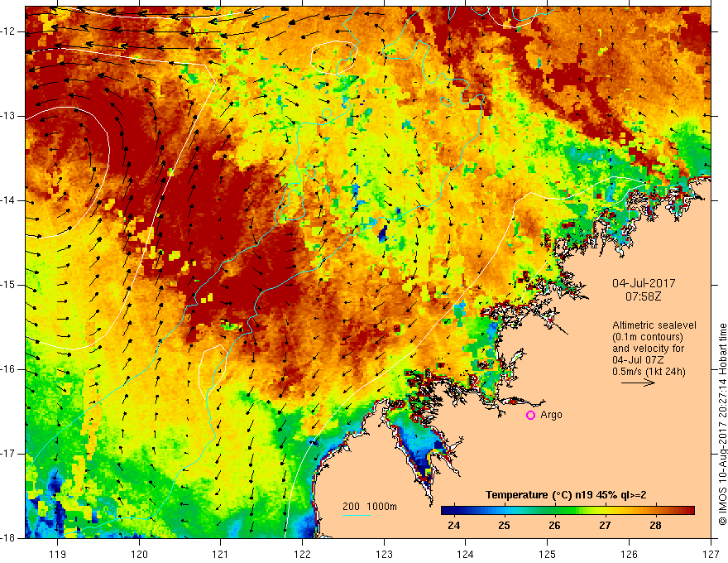Click longitude label 123
The height and width of the screenshot is (563, 728).
click(384, 554)
